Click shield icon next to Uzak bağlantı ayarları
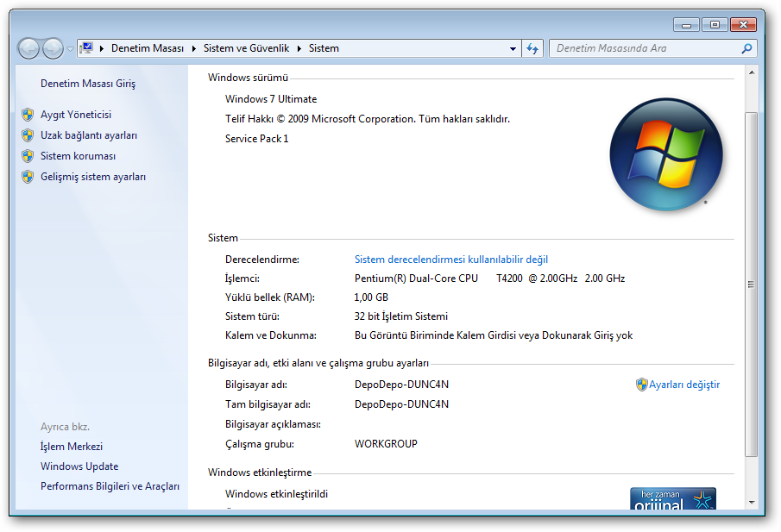This screenshot has width=781, height=532. pos(28,135)
